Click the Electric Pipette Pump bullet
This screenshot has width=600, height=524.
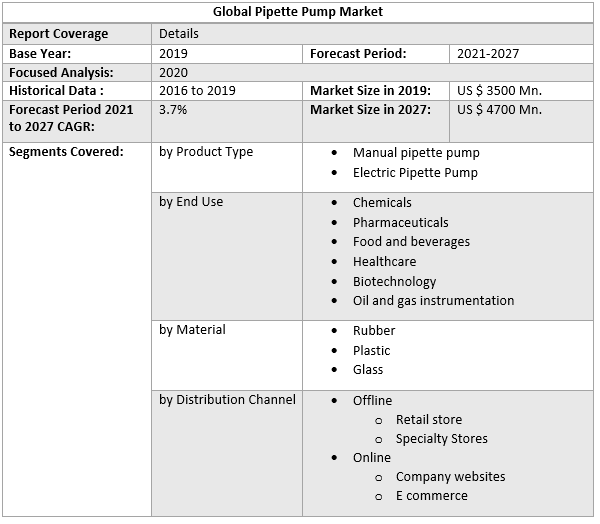(x=415, y=173)
